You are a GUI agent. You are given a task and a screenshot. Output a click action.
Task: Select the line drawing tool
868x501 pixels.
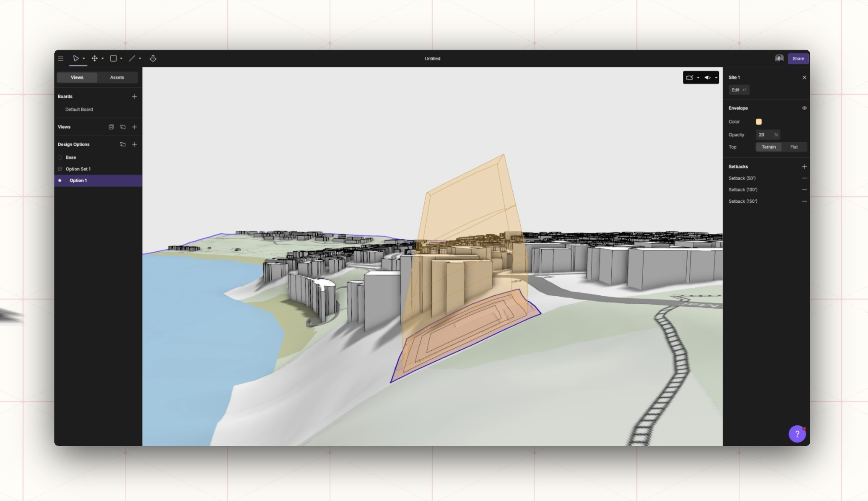coord(132,58)
